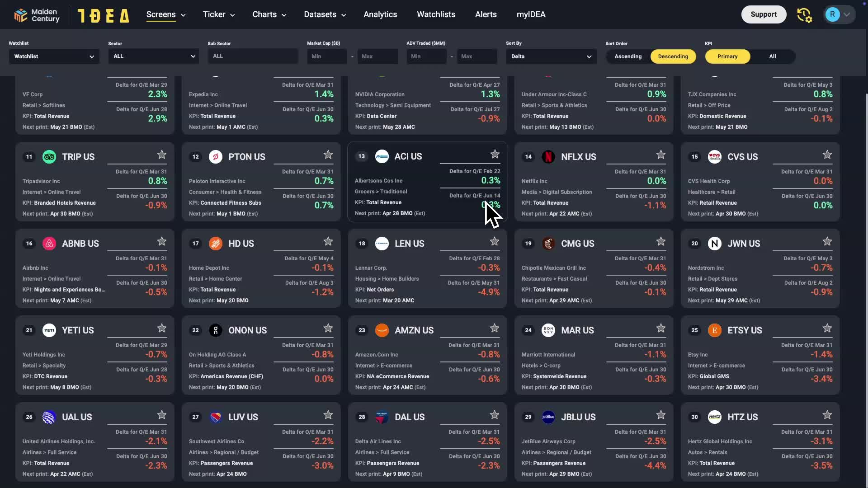Expand the Datasets menu

[325, 14]
